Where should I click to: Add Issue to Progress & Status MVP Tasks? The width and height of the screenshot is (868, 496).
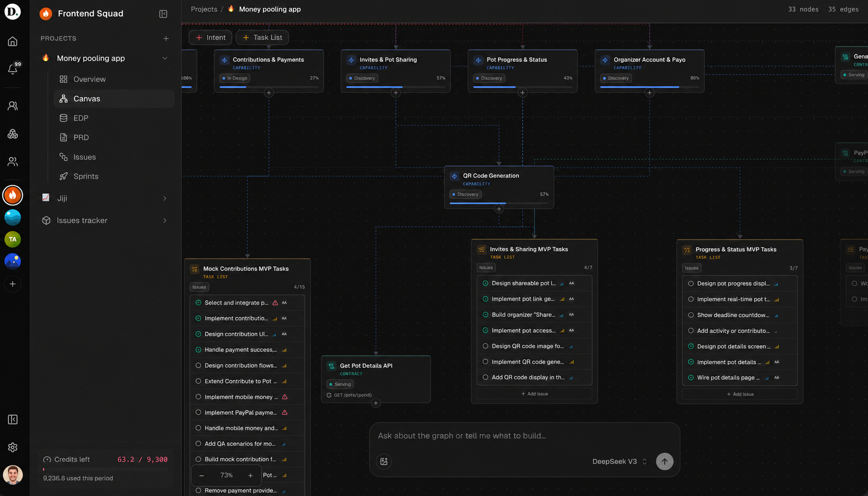pos(740,394)
